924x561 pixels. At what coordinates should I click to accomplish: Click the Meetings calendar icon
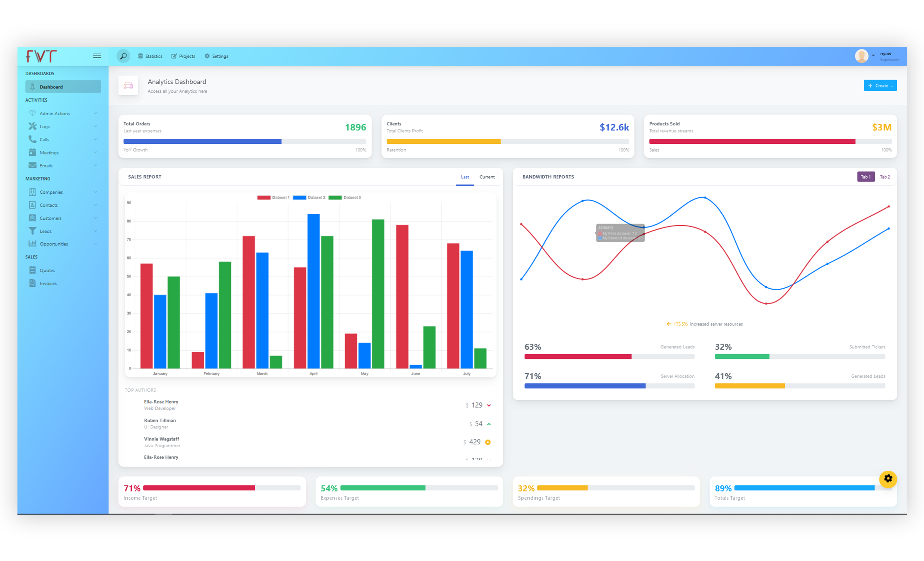[x=33, y=153]
